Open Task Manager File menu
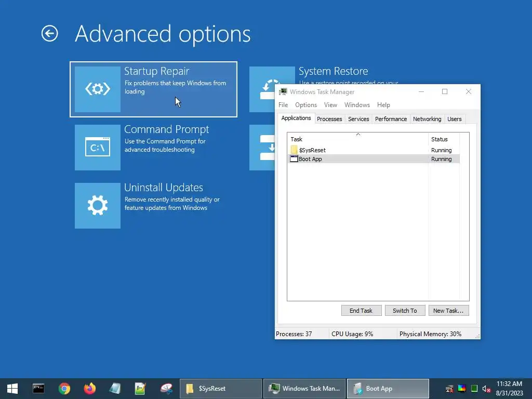The height and width of the screenshot is (399, 532). coord(283,105)
